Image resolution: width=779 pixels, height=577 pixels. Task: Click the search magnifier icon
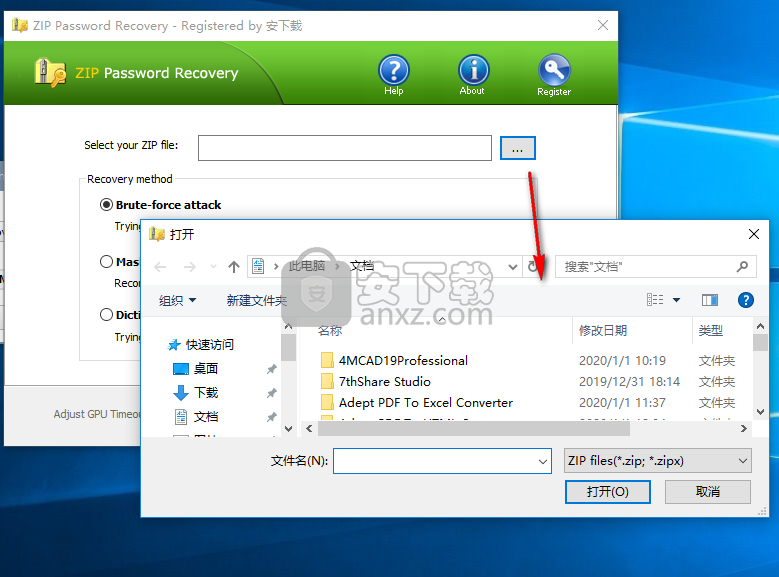click(x=742, y=267)
